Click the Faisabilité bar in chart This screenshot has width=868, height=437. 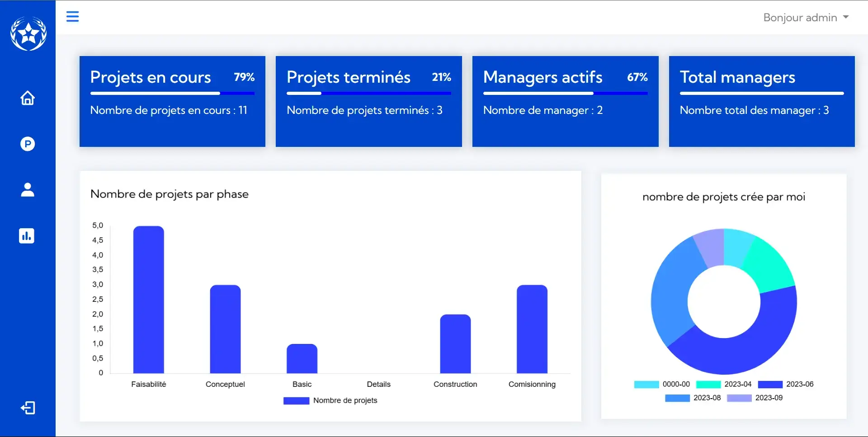click(149, 300)
